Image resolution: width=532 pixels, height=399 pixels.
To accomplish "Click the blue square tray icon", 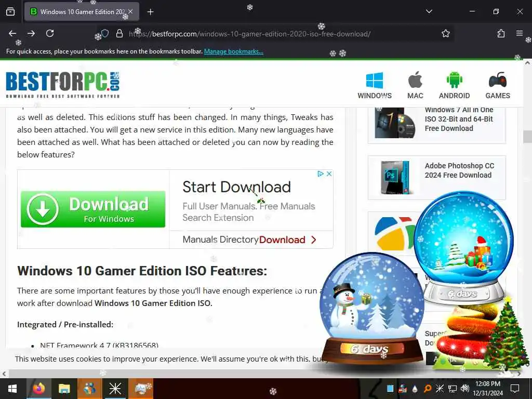I will point(390,389).
